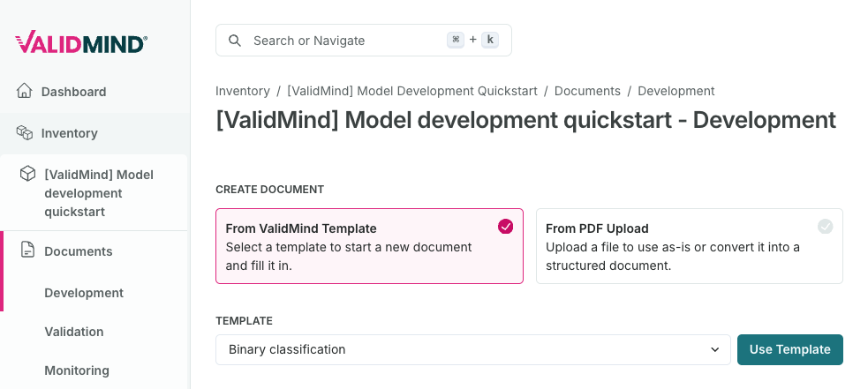Image resolution: width=868 pixels, height=389 pixels.
Task: Click the k key shortcut badge
Action: point(490,40)
